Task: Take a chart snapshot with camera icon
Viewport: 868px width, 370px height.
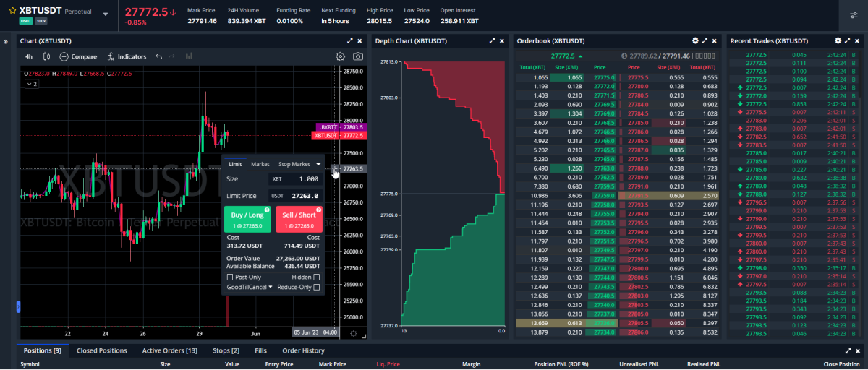Action: (357, 56)
